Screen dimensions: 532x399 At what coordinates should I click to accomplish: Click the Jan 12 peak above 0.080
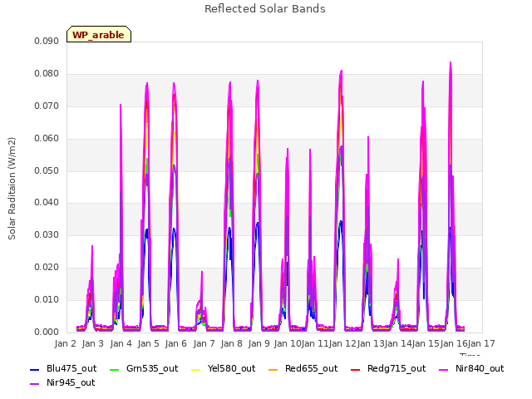click(342, 71)
